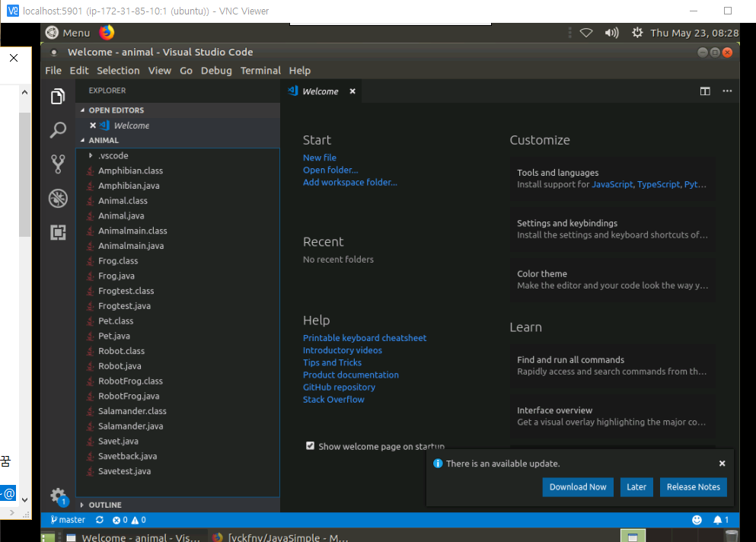Close the Welcome editor tab
The width and height of the screenshot is (756, 542).
coord(352,91)
